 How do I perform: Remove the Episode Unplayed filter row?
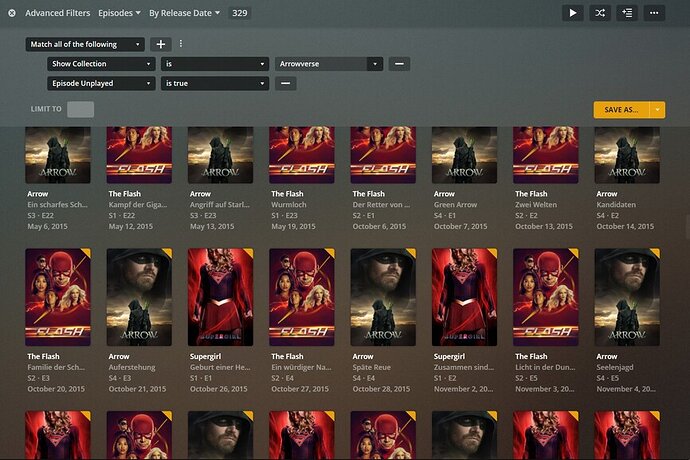285,83
